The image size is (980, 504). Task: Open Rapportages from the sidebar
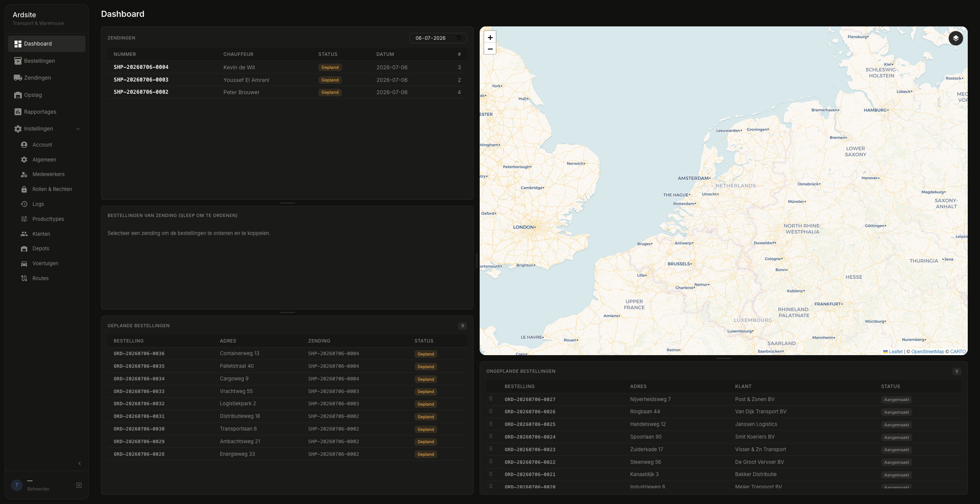point(46,112)
